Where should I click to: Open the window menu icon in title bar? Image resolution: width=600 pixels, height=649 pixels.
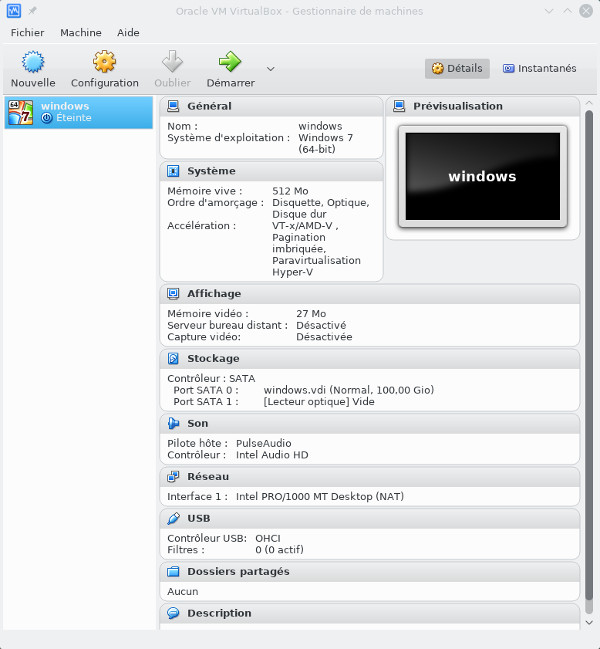14,11
